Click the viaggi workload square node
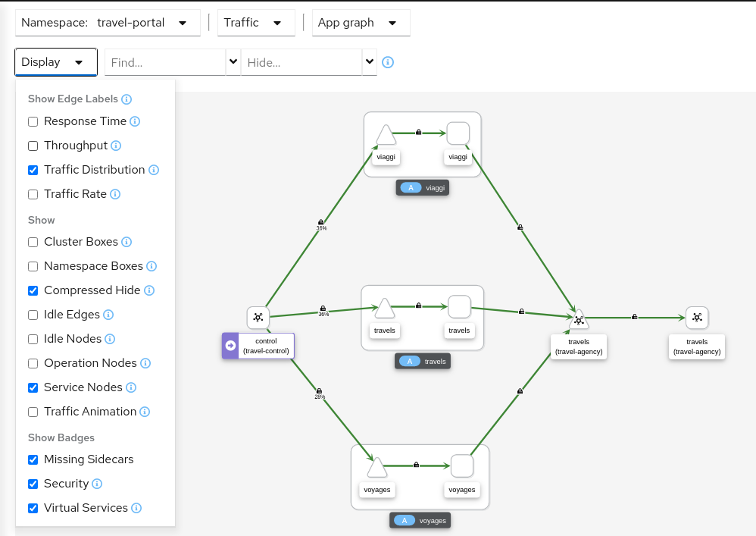 click(458, 133)
